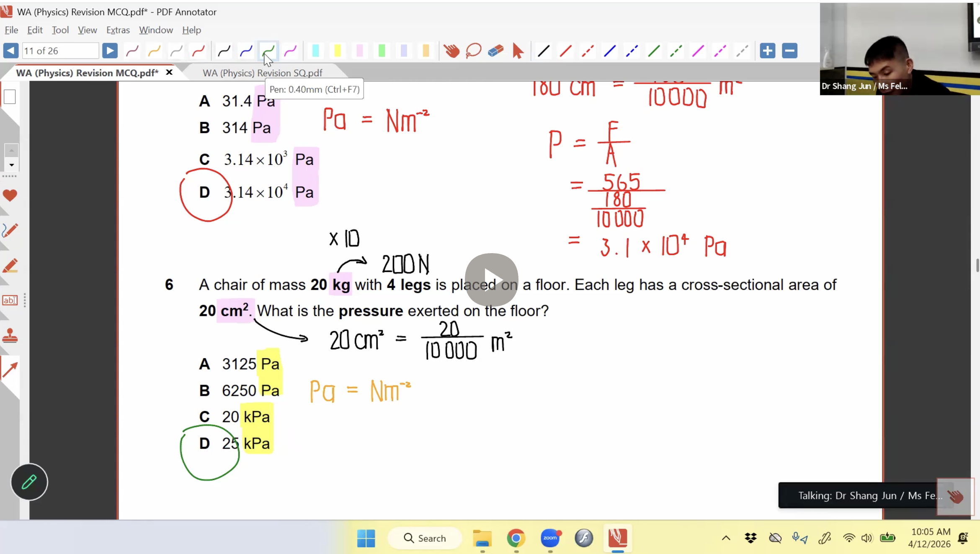Select the red dashed line tool
The image size is (980, 554).
coord(588,51)
